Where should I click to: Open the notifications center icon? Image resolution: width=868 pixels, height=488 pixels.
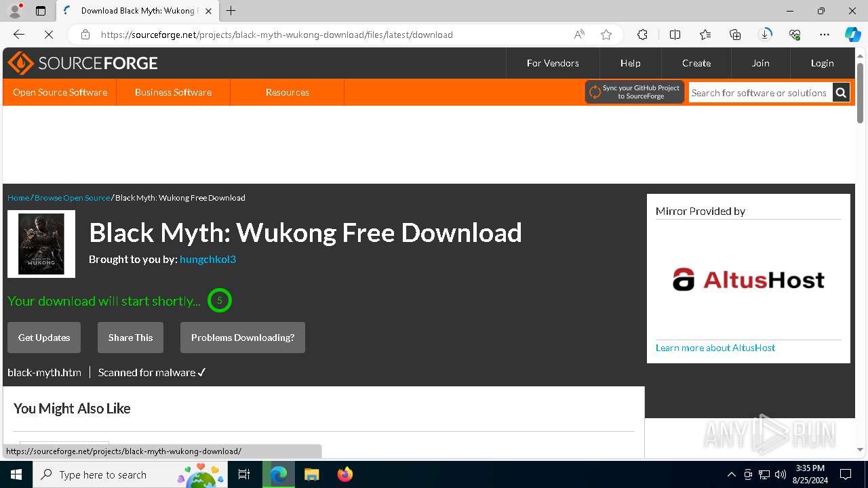click(846, 474)
